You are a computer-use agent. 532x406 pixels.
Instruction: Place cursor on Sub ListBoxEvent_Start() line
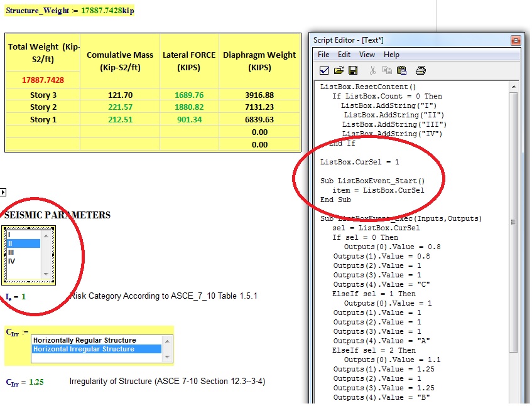(x=372, y=181)
